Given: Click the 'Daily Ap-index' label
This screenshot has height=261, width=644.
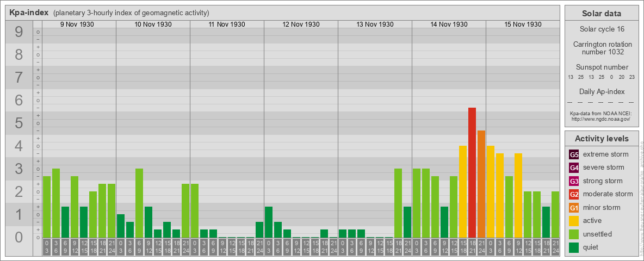Looking at the screenshot, I should 602,91.
